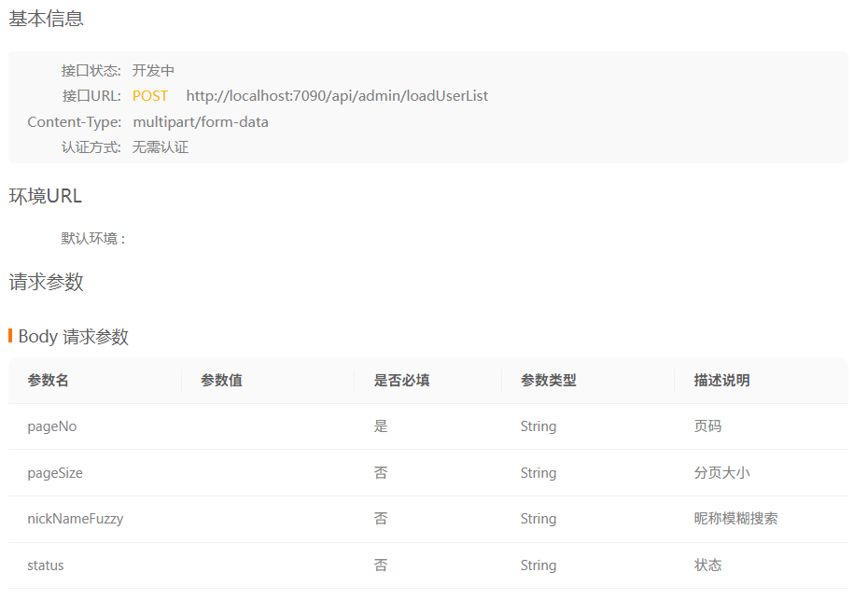Click the 否 value in nickNameFuzzy row
The width and height of the screenshot is (868, 600).
[381, 519]
